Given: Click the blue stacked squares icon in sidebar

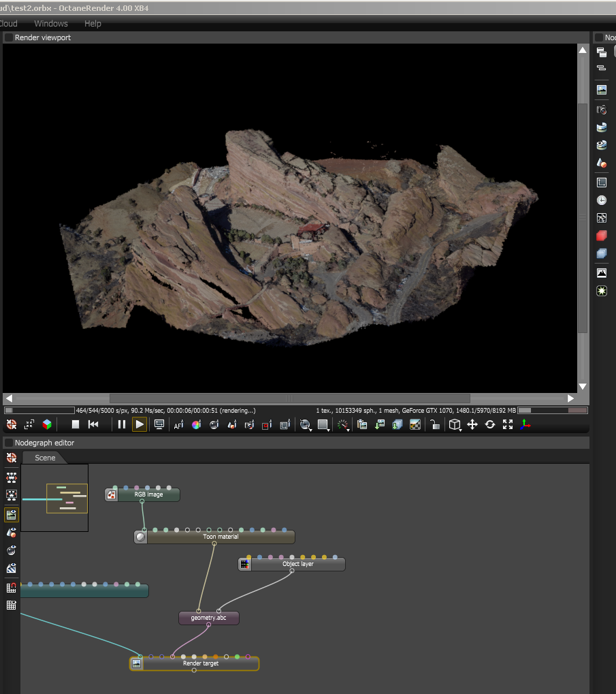Looking at the screenshot, I should point(602,253).
